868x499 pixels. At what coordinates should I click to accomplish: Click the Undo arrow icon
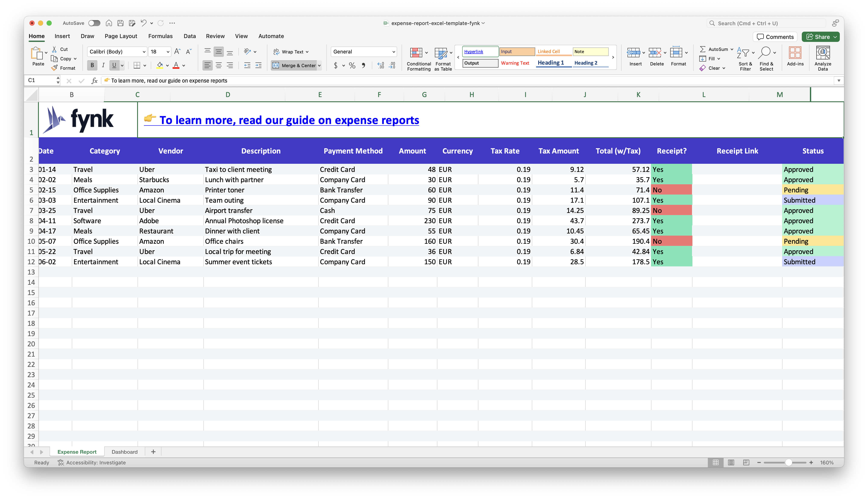point(143,23)
